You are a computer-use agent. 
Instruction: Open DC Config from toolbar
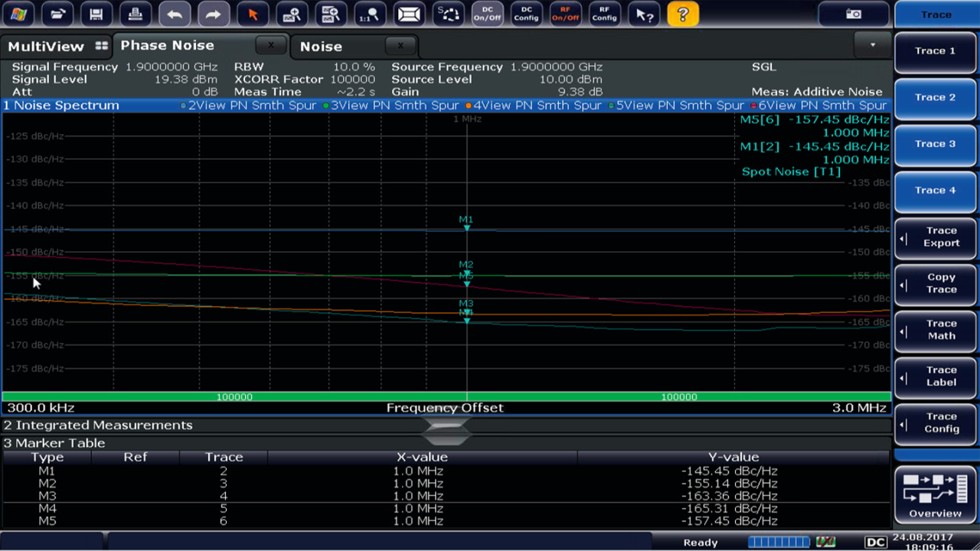[526, 14]
